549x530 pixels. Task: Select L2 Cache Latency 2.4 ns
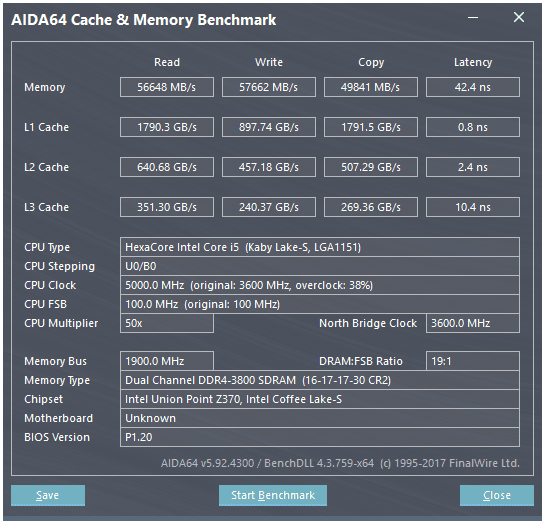coord(473,167)
